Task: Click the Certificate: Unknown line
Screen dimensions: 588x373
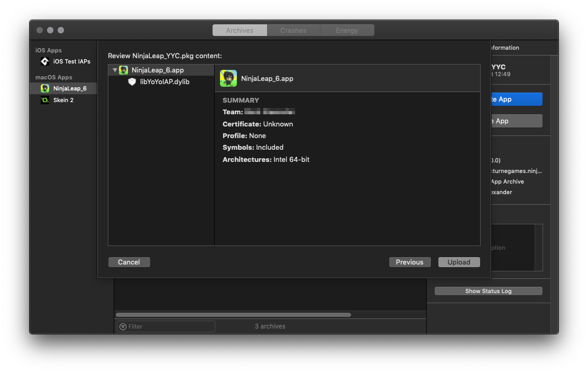Action: point(258,124)
